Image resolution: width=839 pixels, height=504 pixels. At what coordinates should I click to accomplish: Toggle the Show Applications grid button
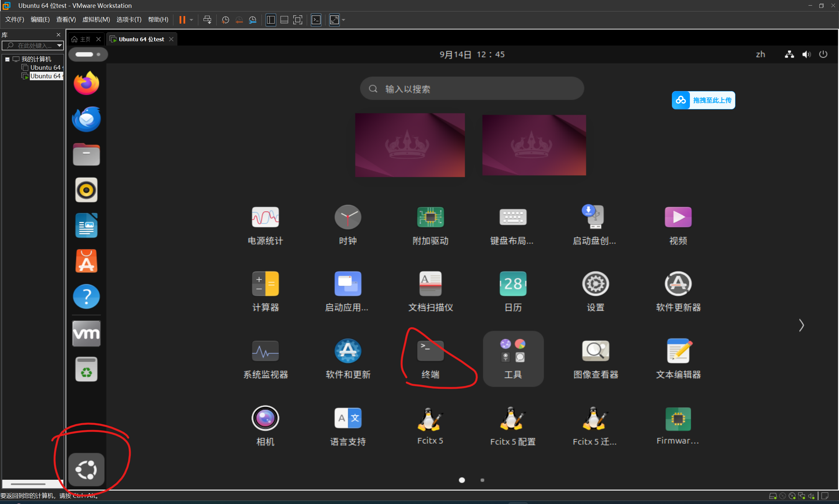click(86, 470)
